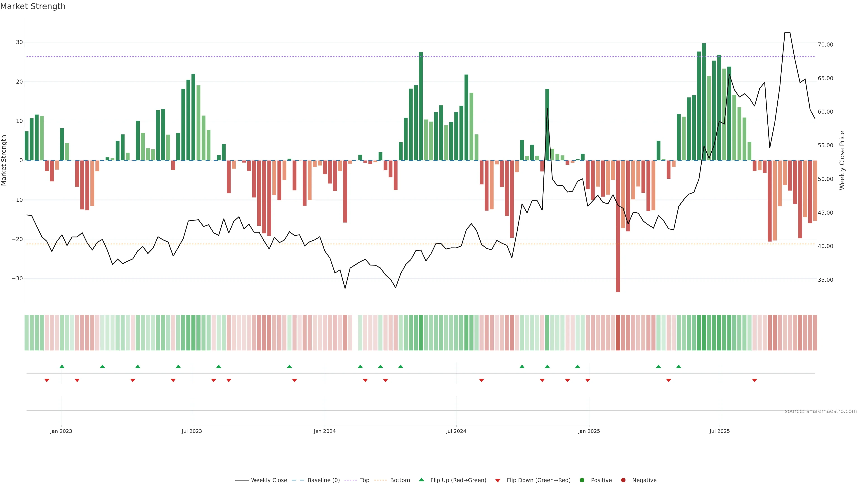Click the Jul 2025 x-axis label

(x=719, y=431)
